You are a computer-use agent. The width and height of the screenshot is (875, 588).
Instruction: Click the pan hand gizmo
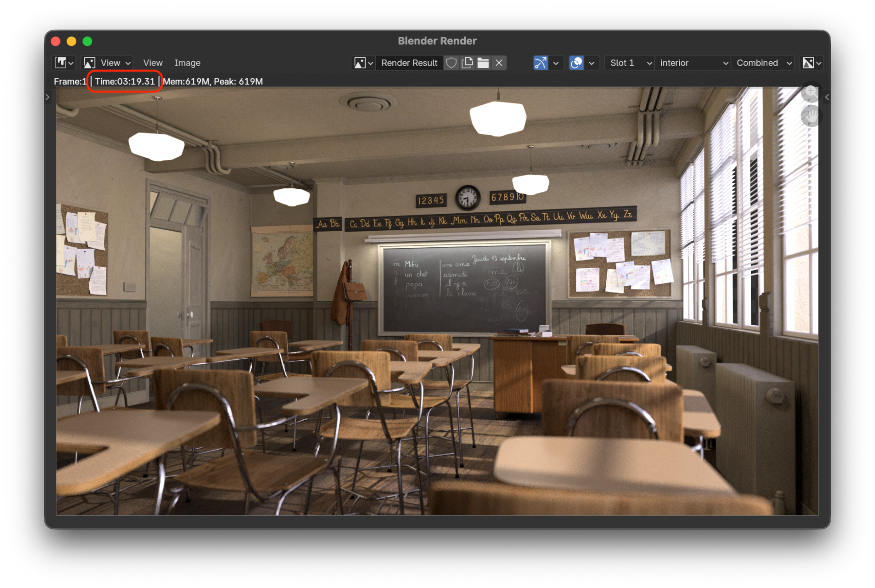pyautogui.click(x=811, y=116)
